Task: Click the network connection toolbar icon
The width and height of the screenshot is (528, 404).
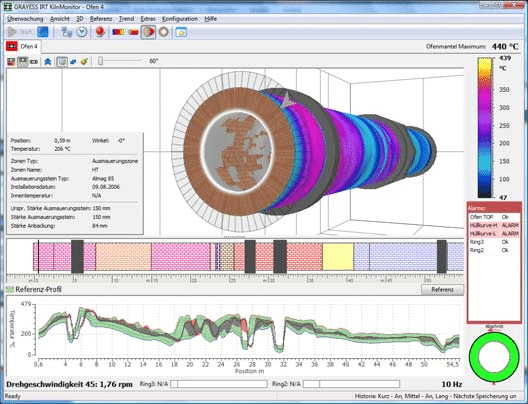Action: (x=67, y=32)
